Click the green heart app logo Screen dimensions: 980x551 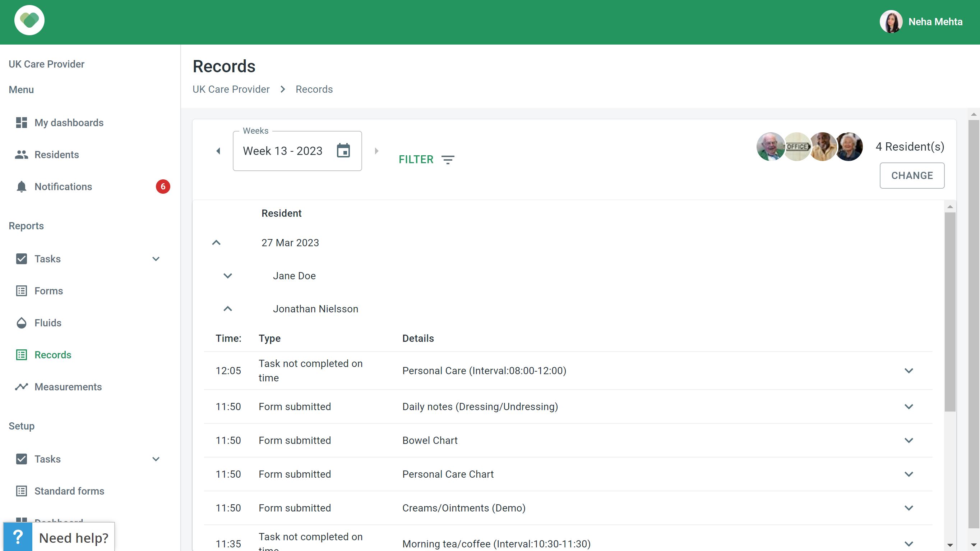click(x=29, y=20)
